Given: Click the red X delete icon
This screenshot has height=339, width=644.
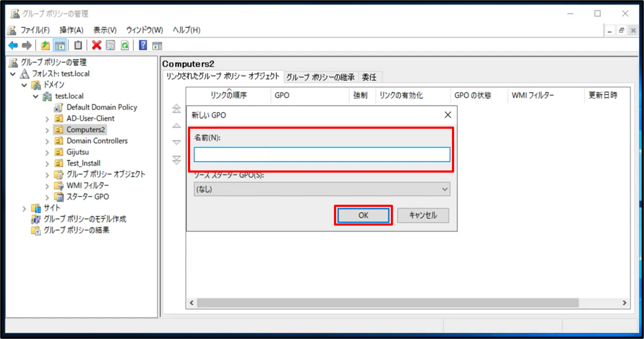Looking at the screenshot, I should click(96, 46).
